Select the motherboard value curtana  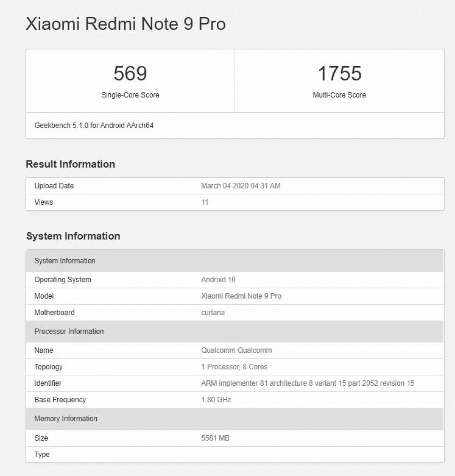213,313
